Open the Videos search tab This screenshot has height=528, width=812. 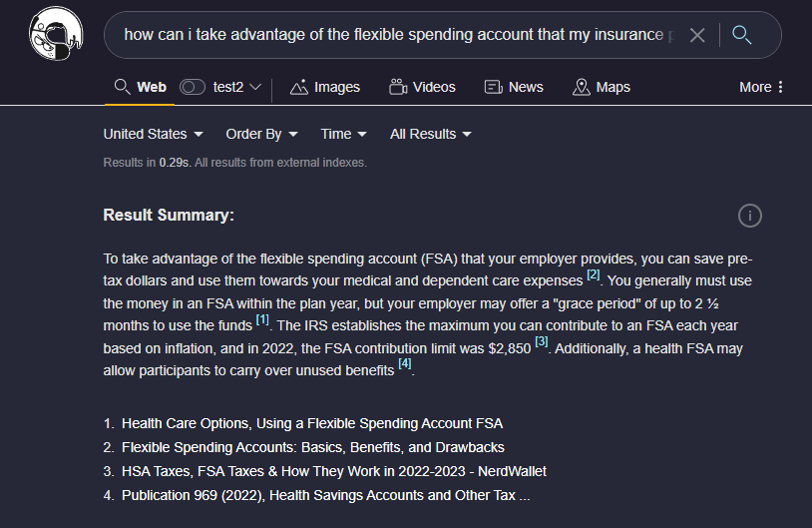pyautogui.click(x=422, y=87)
